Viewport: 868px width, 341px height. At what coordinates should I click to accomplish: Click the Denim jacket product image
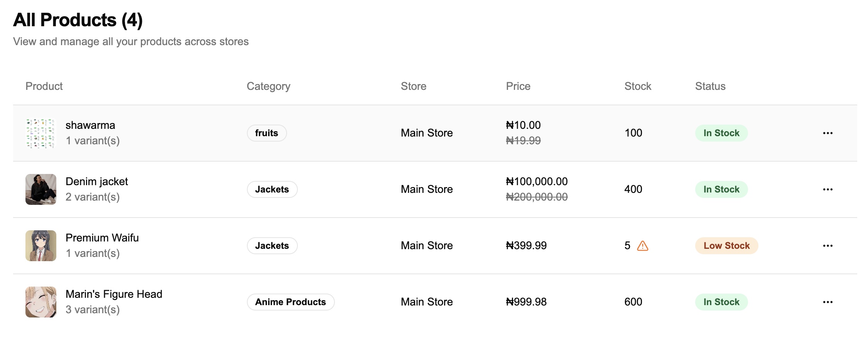coord(41,189)
